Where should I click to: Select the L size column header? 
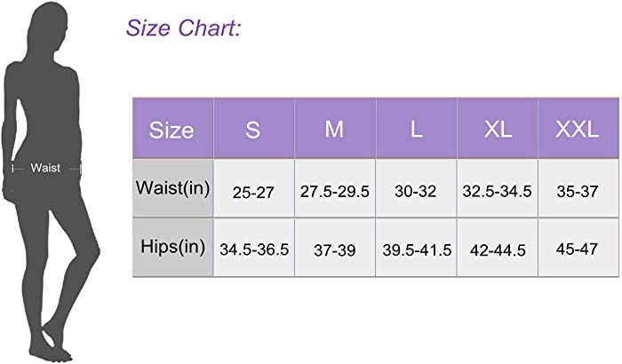tap(417, 129)
